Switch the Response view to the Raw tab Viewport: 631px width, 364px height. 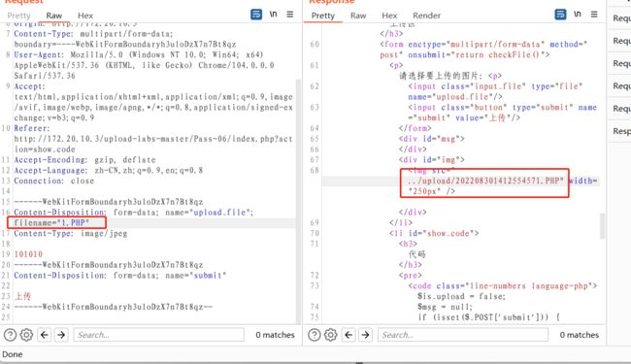358,16
